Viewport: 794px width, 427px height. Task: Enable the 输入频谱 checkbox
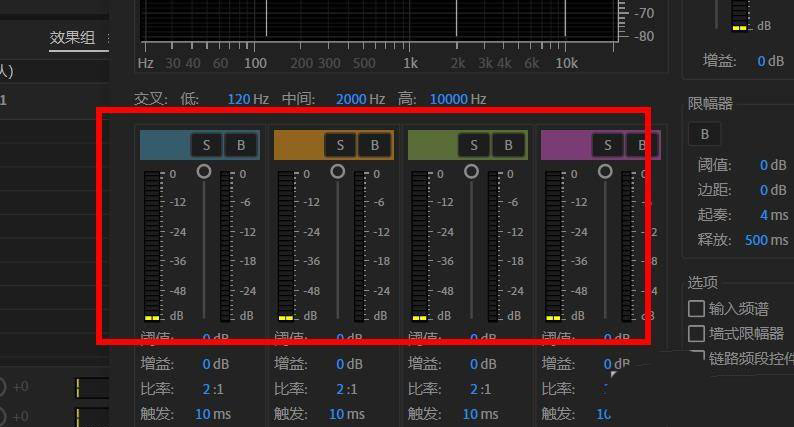(x=697, y=308)
